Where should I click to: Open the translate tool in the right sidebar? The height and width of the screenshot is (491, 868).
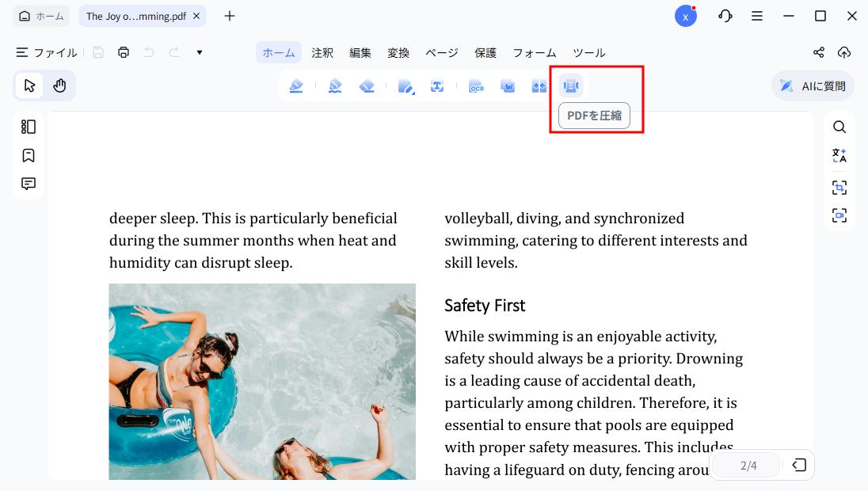839,156
